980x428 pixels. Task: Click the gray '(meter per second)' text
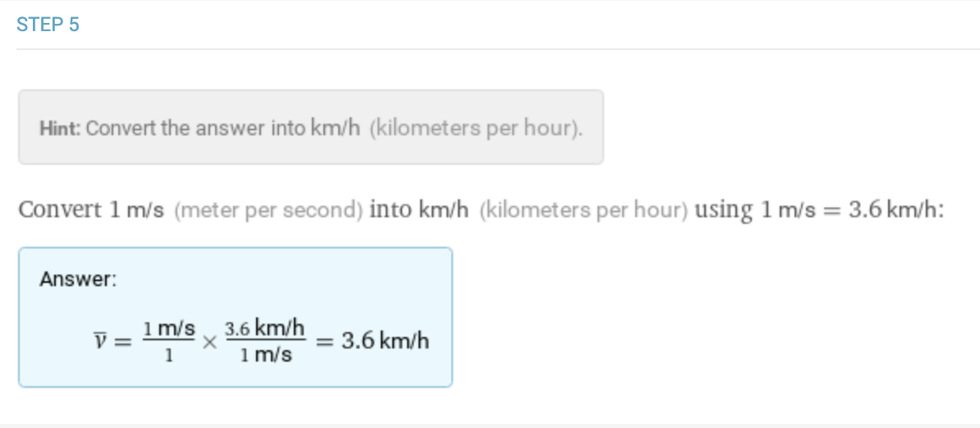268,211
